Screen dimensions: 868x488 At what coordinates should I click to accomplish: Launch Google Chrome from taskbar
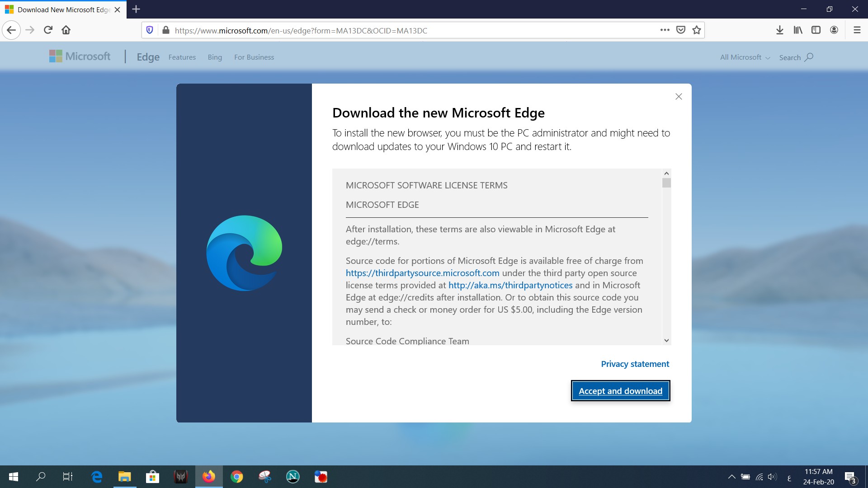click(x=237, y=477)
